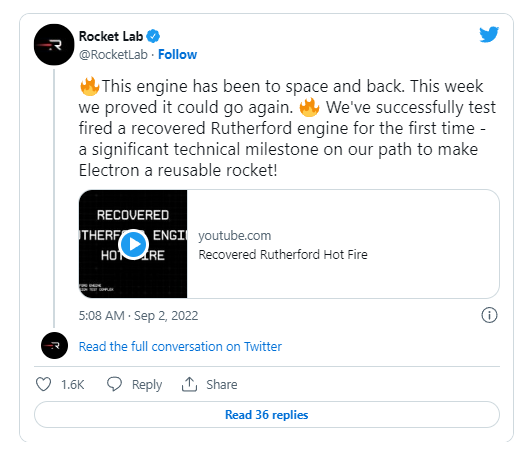Click the youtube.com domain text
The height and width of the screenshot is (450, 531).
[235, 236]
